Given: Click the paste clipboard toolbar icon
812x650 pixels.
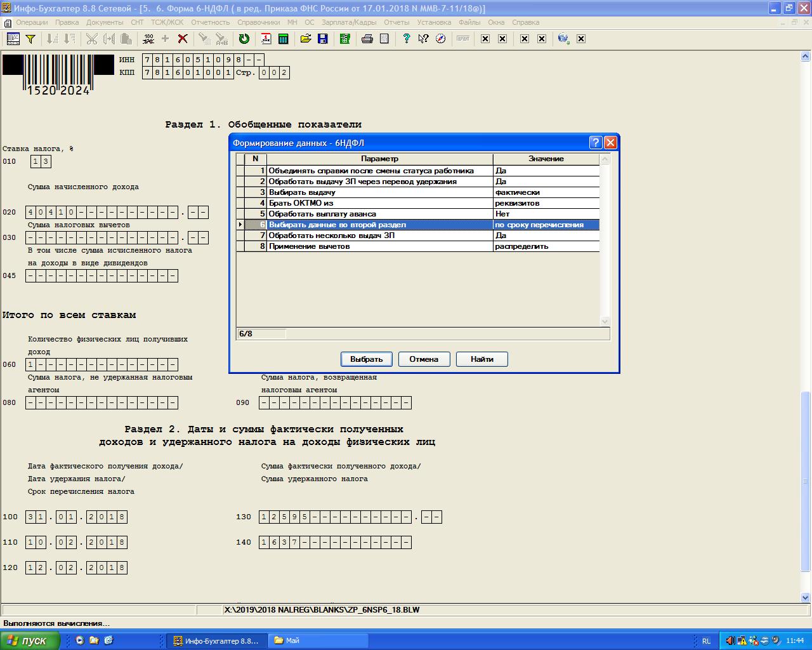Looking at the screenshot, I should coord(126,39).
